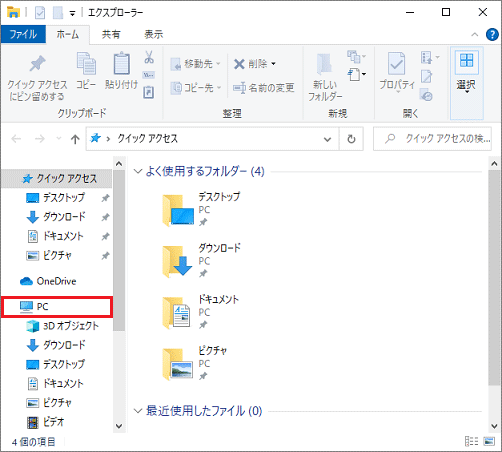Screen dimensions: 502x452
Task: Click the New folder (新しいフォルダー) icon
Action: [x=324, y=64]
